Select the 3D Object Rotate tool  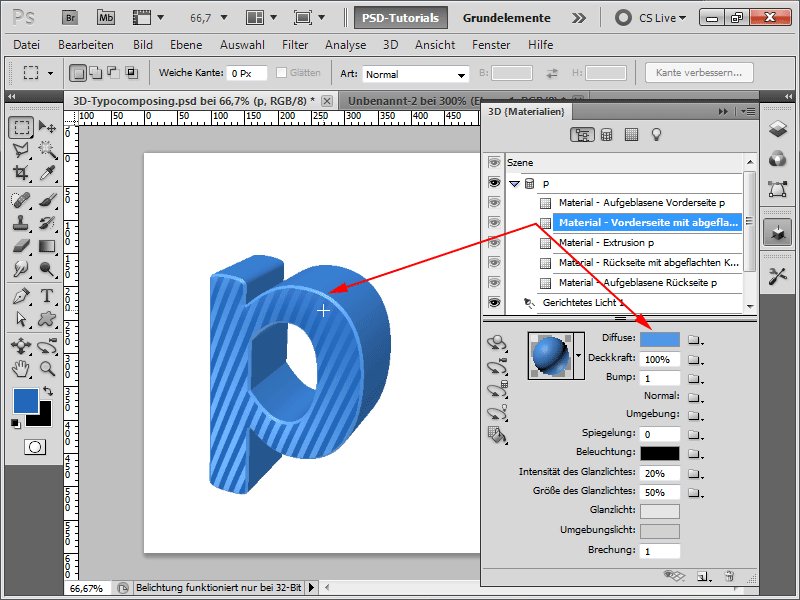click(x=21, y=346)
